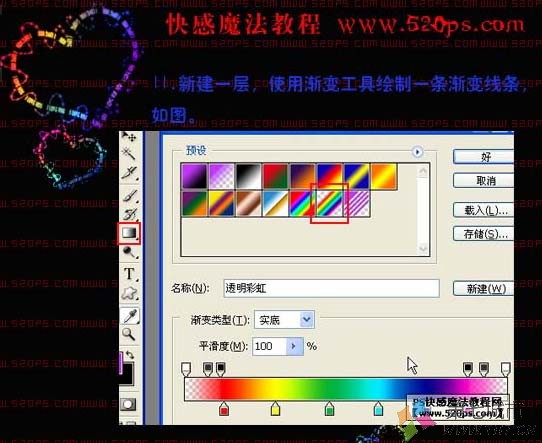The image size is (542, 443).
Task: Click the 存储(S) save button
Action: (x=484, y=234)
